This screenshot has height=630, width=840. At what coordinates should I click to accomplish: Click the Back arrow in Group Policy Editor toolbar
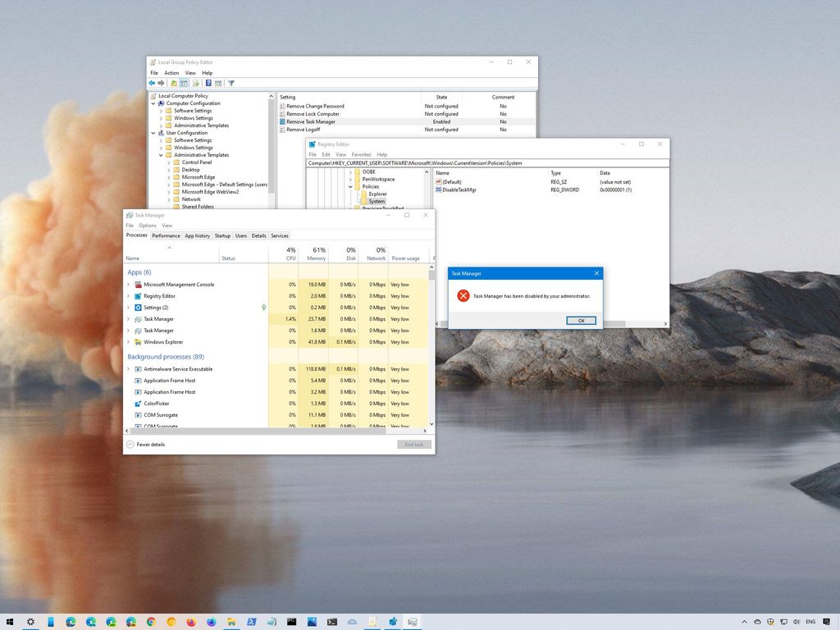click(152, 83)
